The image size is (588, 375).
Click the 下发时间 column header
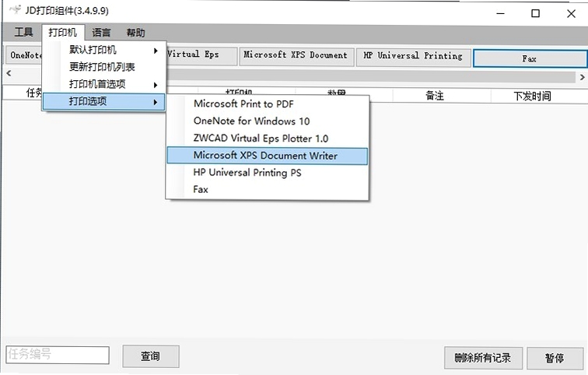click(533, 96)
